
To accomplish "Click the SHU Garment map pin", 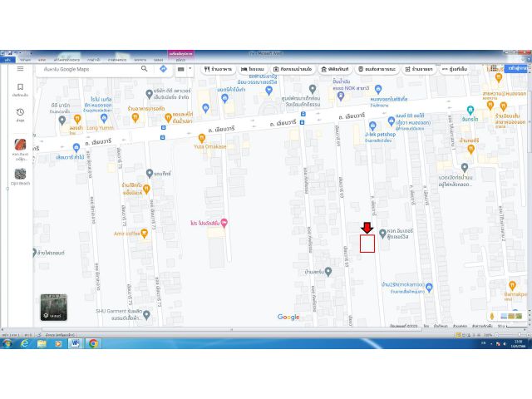I will pyautogui.click(x=146, y=314).
